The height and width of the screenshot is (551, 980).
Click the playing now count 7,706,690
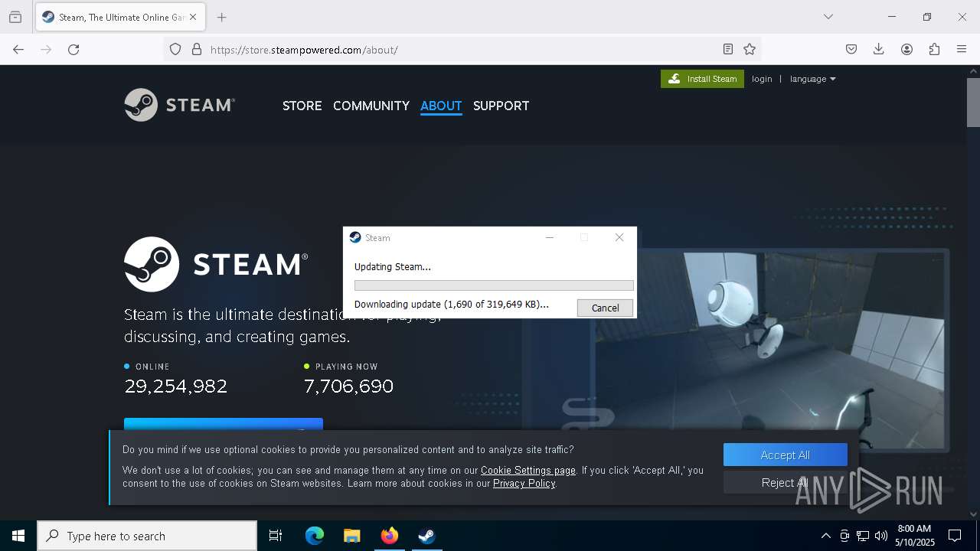[348, 386]
